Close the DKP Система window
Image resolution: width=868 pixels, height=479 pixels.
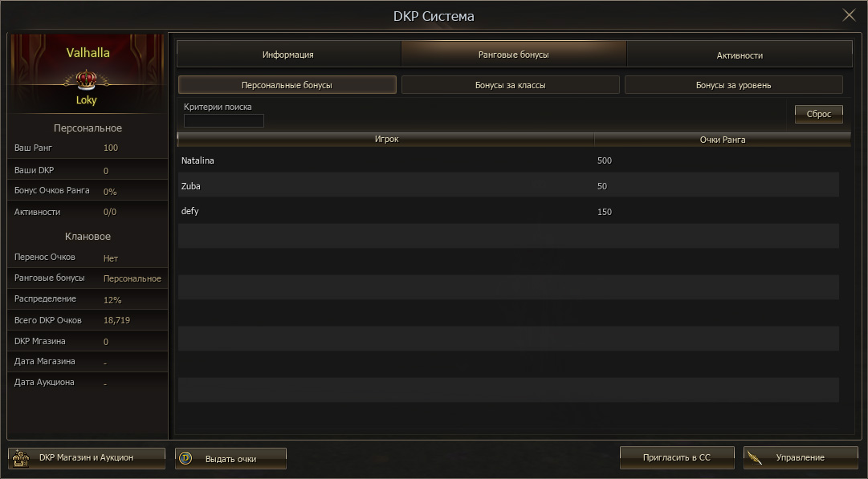click(x=849, y=15)
